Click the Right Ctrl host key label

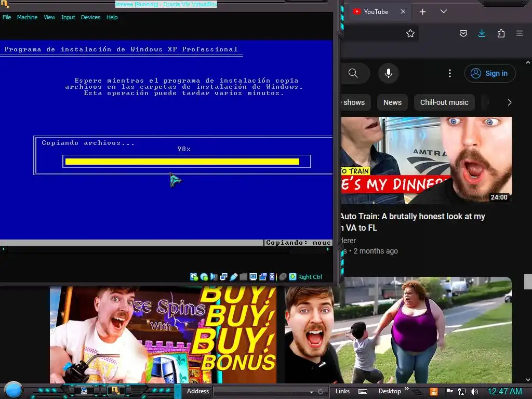(310, 277)
